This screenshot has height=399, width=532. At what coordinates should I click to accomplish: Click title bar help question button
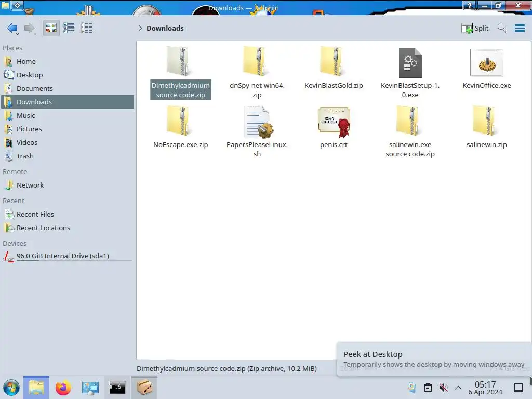tap(470, 5)
